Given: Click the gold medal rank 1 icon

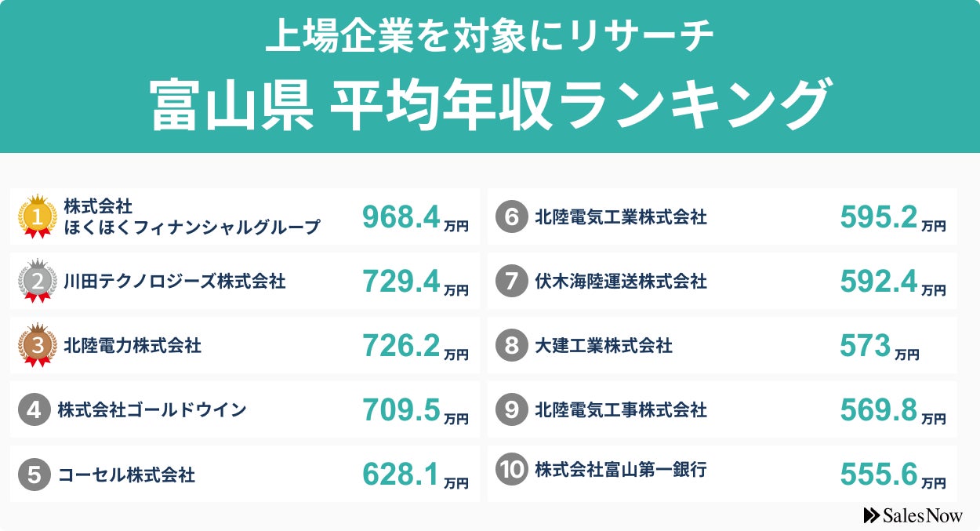Looking at the screenshot, I should (37, 216).
